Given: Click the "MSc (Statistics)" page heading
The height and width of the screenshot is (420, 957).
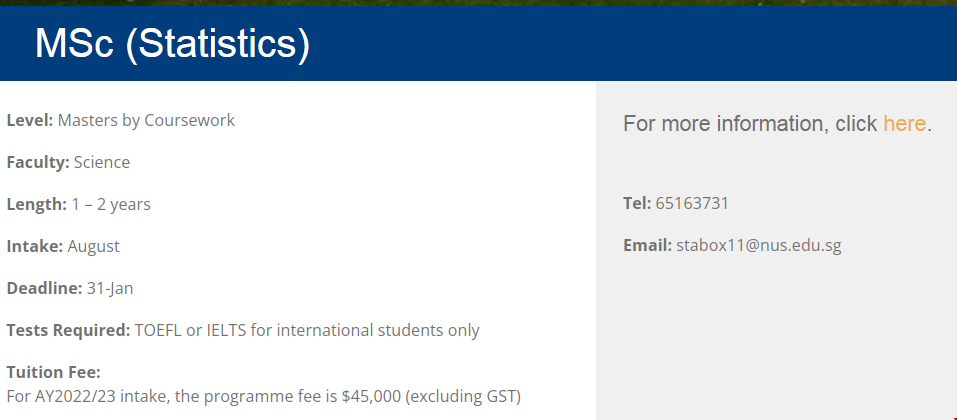Looking at the screenshot, I should 172,44.
